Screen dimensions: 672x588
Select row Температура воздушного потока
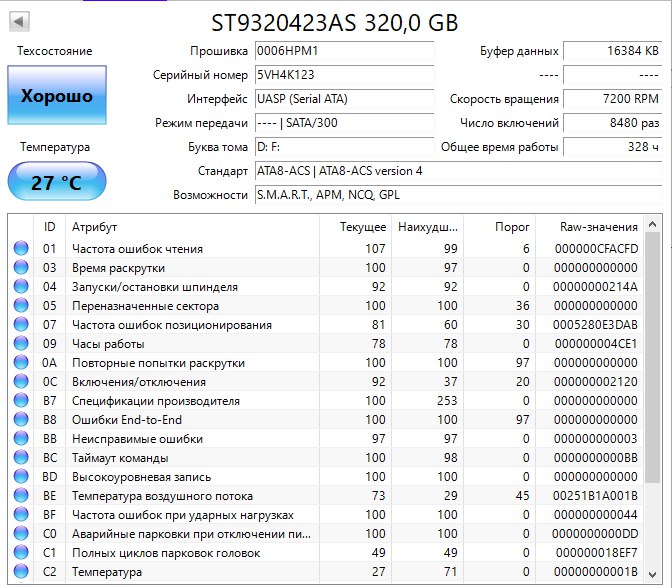pyautogui.click(x=326, y=495)
